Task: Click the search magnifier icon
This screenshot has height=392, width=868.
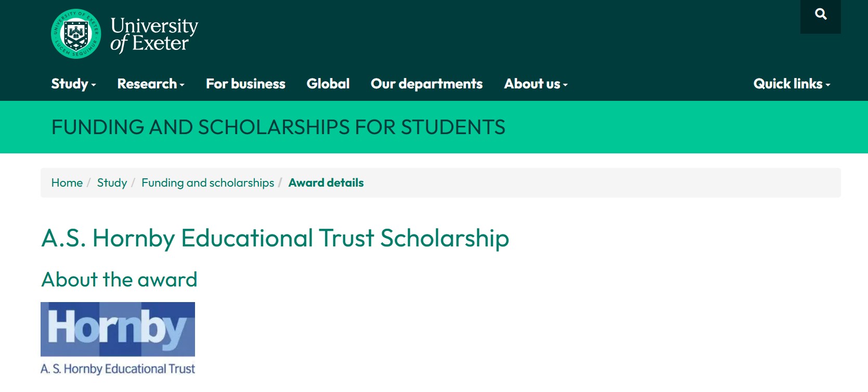Action: tap(821, 14)
